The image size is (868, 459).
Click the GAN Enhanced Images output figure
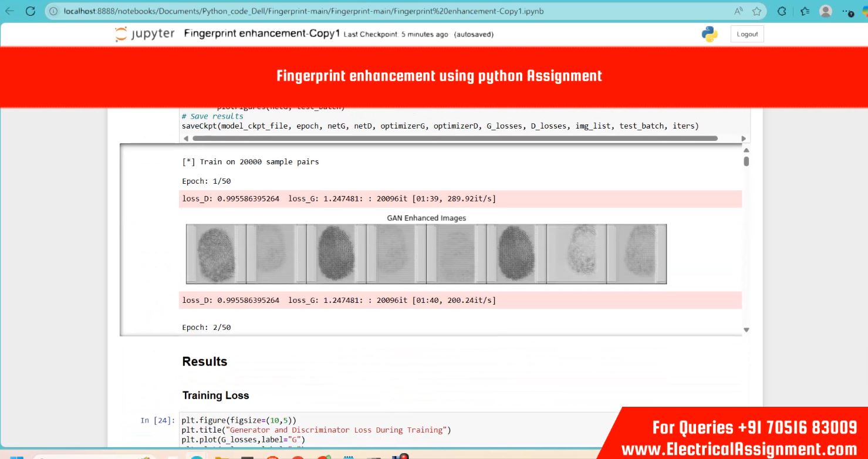pyautogui.click(x=426, y=254)
